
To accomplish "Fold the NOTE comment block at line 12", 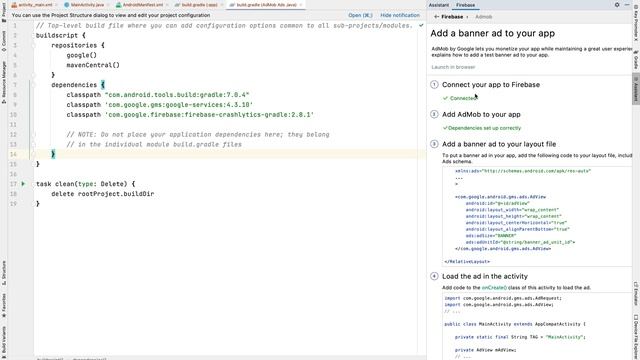I will click(33, 134).
